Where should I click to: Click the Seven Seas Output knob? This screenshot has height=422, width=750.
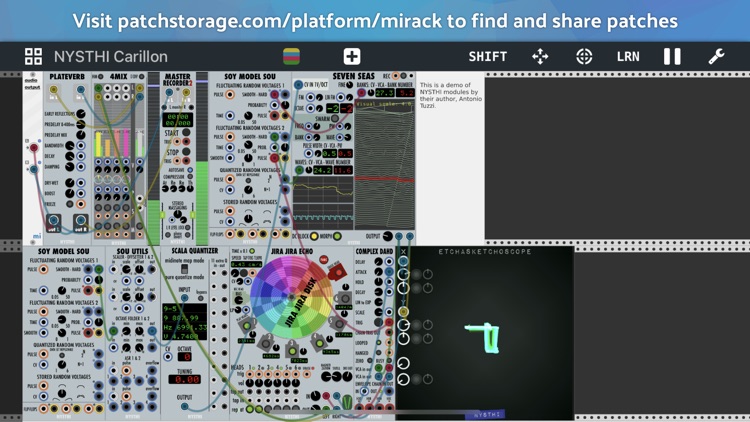387,236
